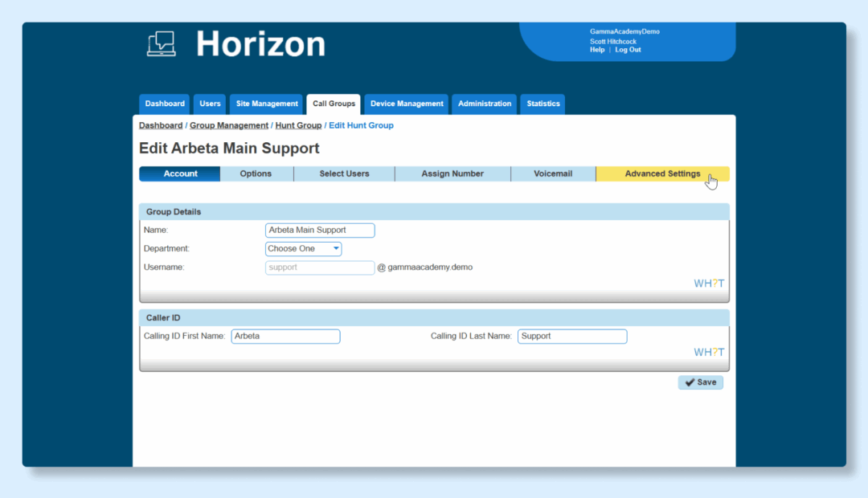This screenshot has height=498, width=868.
Task: Click the Horizon title text
Action: click(x=260, y=43)
